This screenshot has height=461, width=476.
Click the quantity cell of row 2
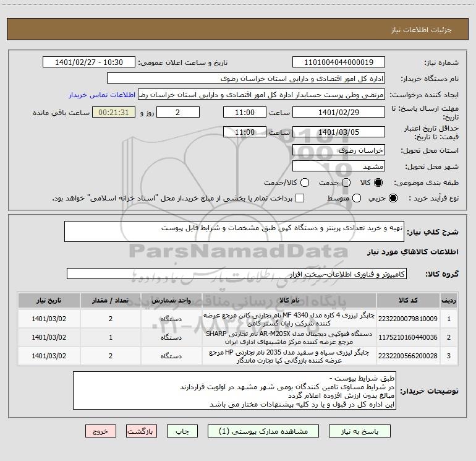[x=111, y=337]
